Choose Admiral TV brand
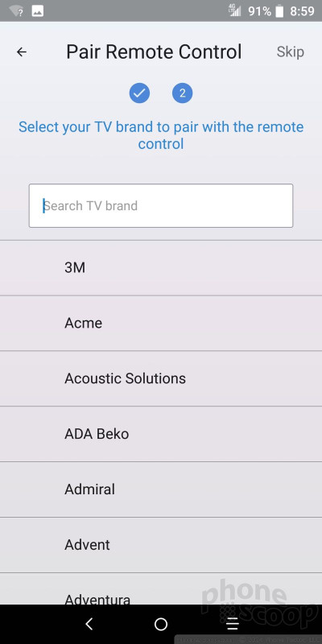The width and height of the screenshot is (322, 644). 161,489
